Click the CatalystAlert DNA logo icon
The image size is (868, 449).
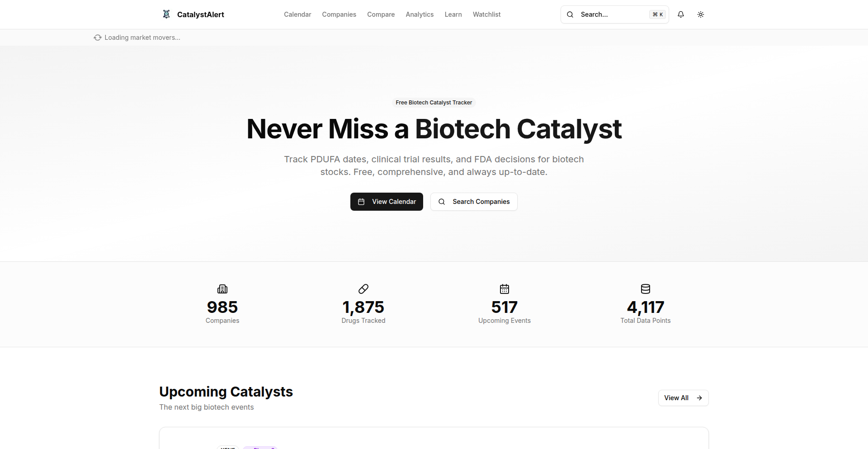[x=166, y=14]
